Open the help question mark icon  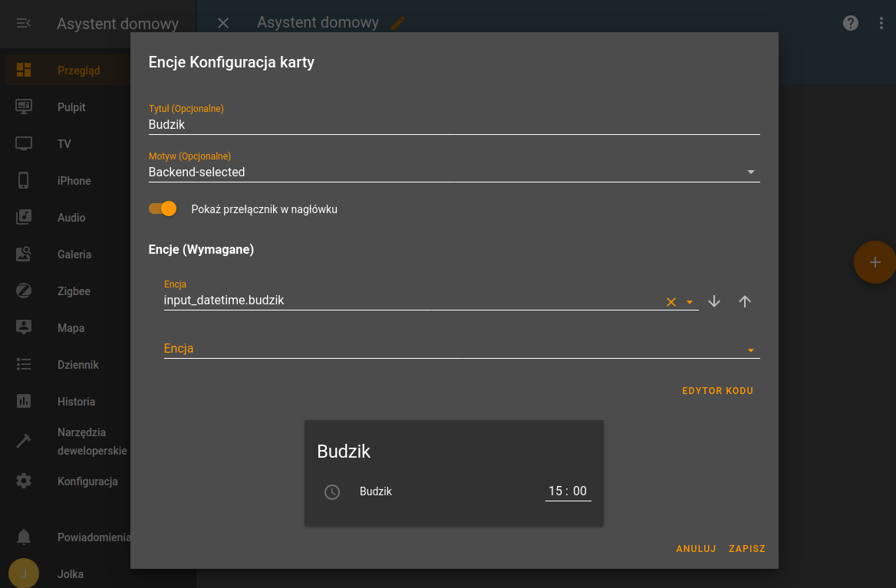coord(850,23)
